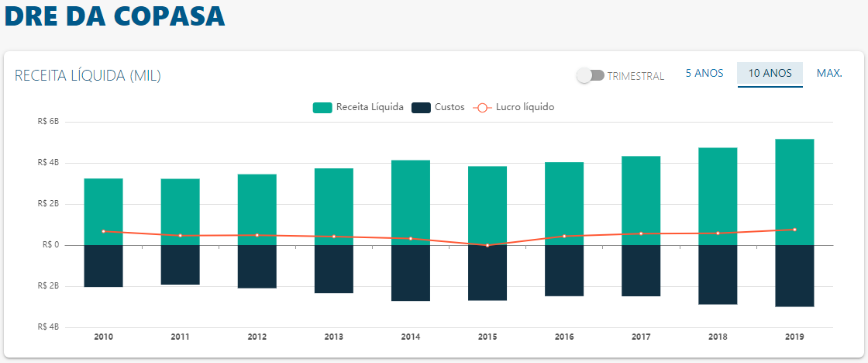Click the '2019' x-axis label

click(x=795, y=337)
